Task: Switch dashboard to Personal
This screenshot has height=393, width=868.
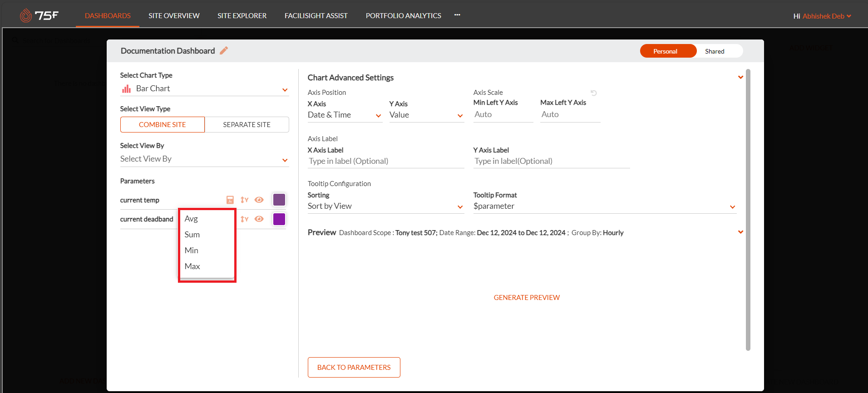Action: (668, 51)
